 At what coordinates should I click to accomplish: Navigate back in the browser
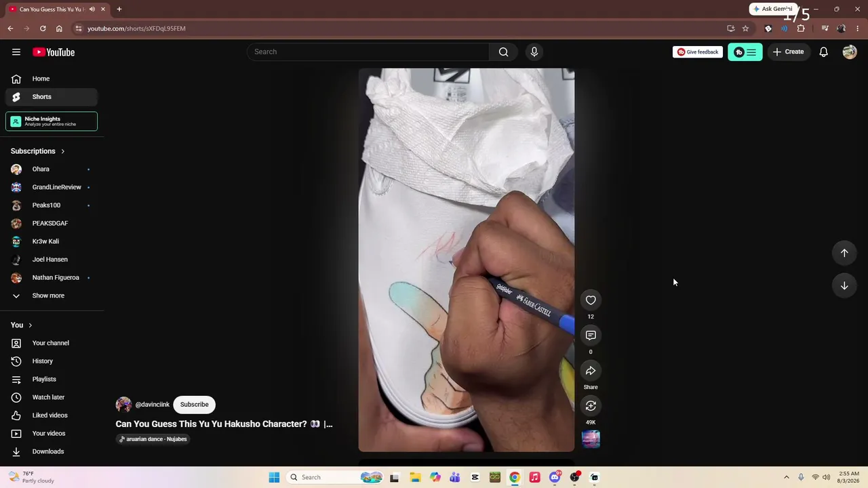click(10, 28)
